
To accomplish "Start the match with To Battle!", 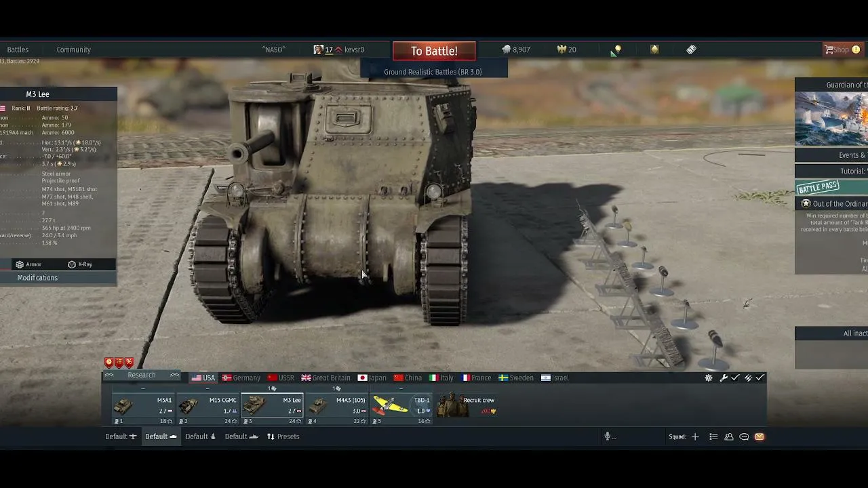I will pyautogui.click(x=434, y=51).
